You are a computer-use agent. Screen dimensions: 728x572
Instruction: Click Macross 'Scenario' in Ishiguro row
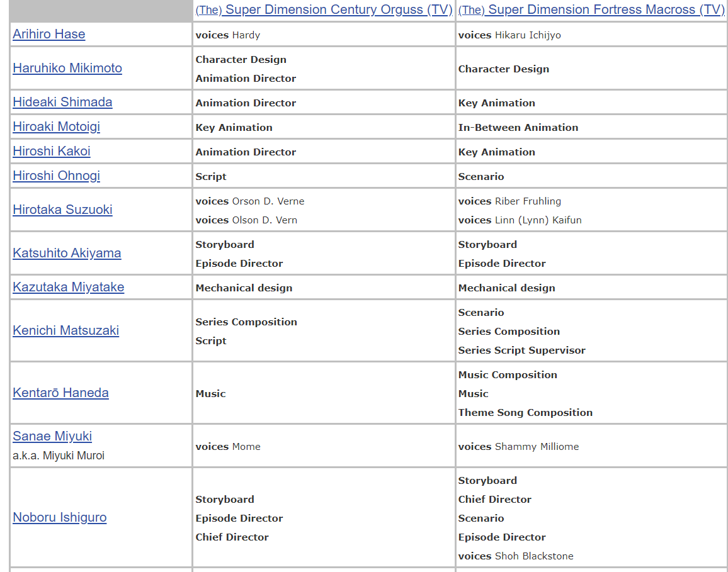pos(481,519)
